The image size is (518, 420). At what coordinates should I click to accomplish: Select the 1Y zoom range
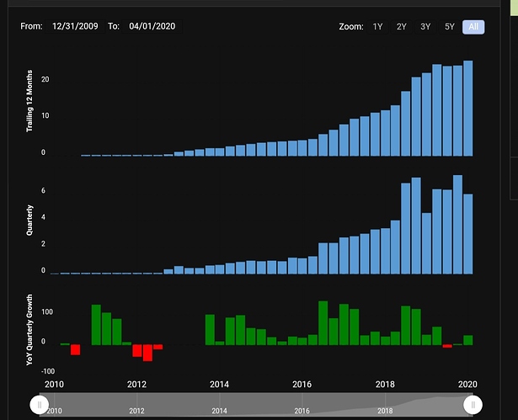point(377,27)
